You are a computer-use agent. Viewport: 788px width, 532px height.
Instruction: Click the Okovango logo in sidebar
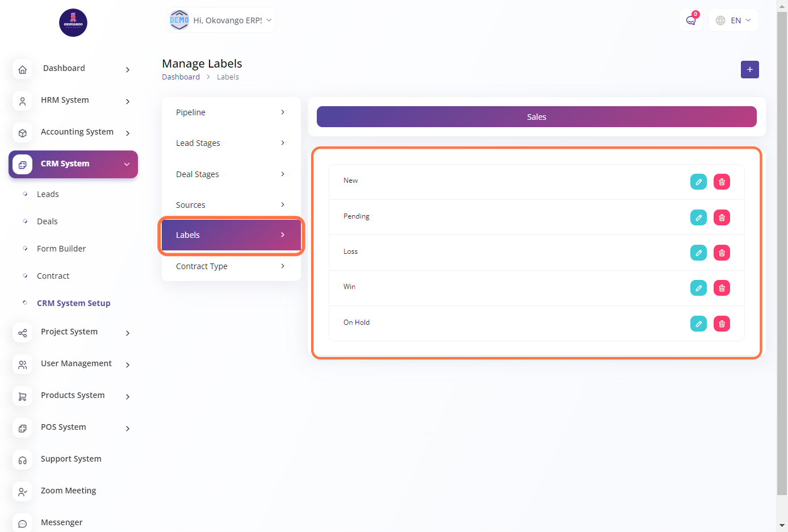[x=73, y=23]
